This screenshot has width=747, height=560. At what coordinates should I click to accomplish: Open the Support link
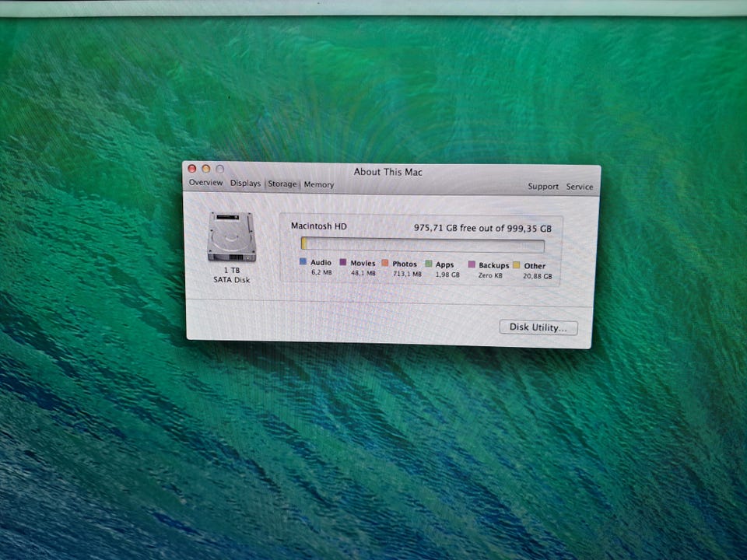coord(543,186)
